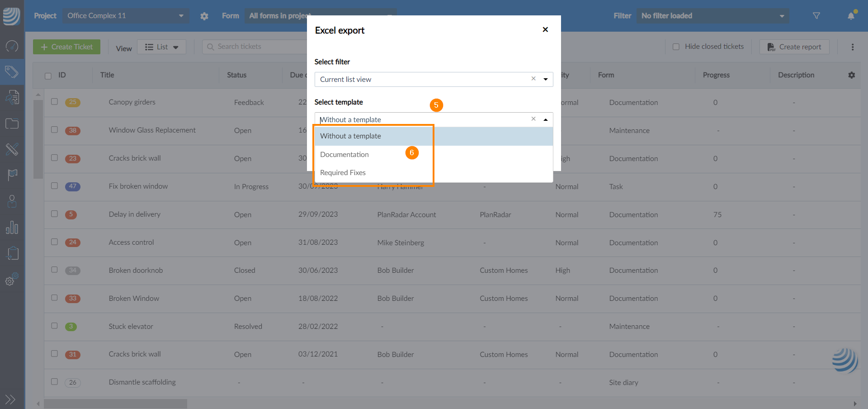Open table column settings gear icon
The image size is (868, 409).
tap(851, 75)
